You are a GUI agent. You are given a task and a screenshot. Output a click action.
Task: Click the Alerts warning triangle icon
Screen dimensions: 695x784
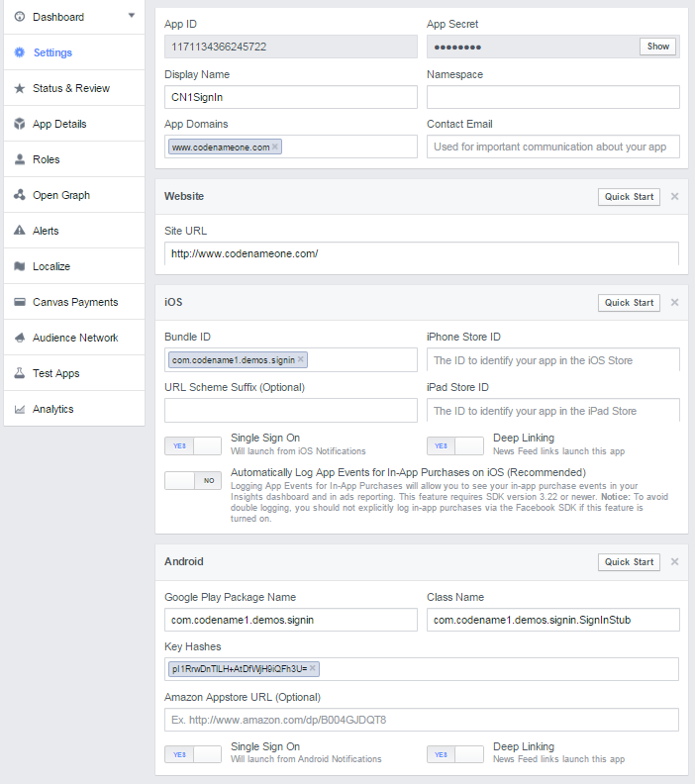[x=20, y=231]
